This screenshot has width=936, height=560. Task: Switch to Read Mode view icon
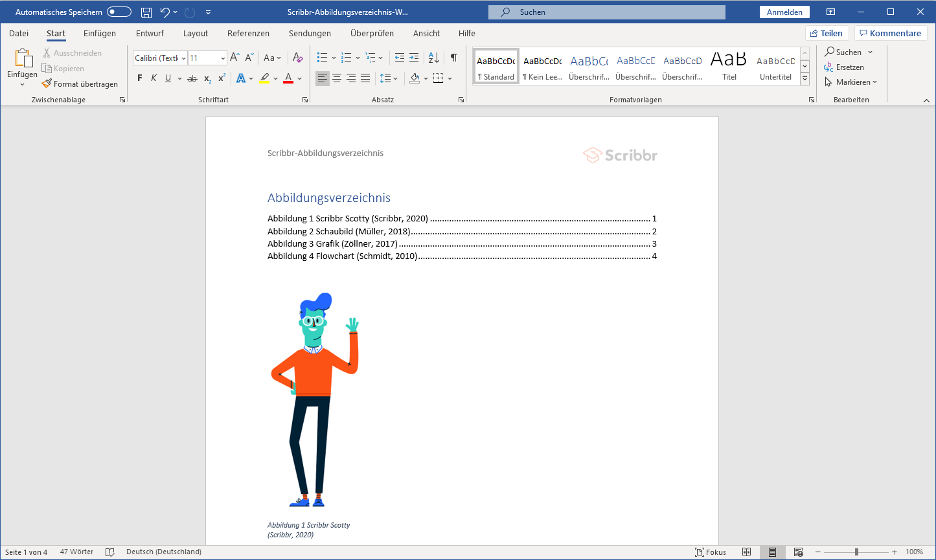tap(747, 552)
